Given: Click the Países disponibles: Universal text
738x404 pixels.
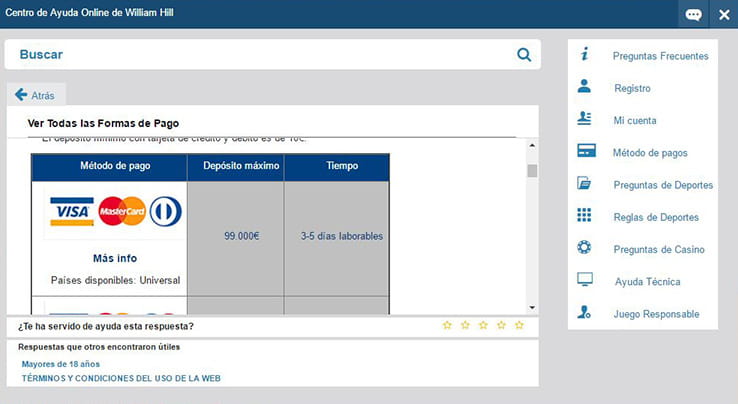Looking at the screenshot, I should pos(115,280).
